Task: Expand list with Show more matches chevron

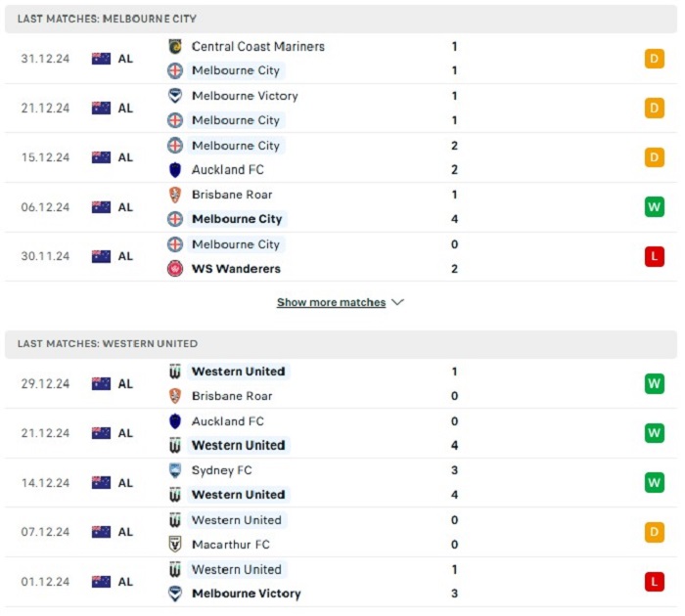Action: tap(397, 302)
